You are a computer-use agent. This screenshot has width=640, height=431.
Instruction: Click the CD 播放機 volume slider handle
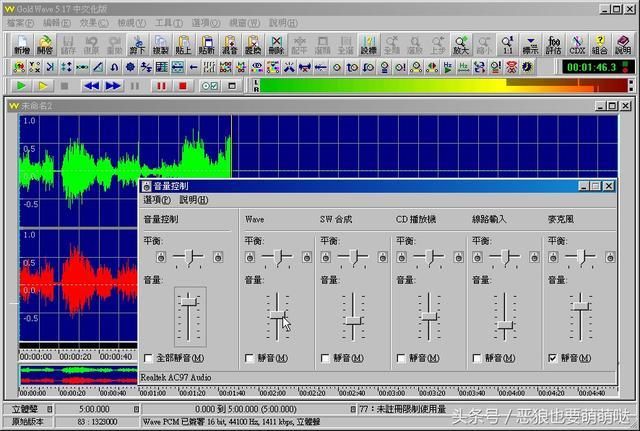click(429, 317)
